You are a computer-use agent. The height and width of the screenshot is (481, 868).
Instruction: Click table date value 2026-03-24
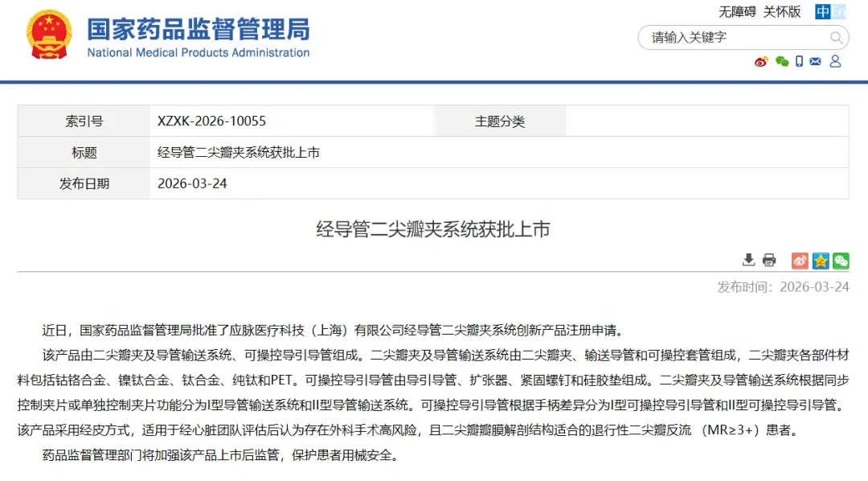tap(192, 183)
